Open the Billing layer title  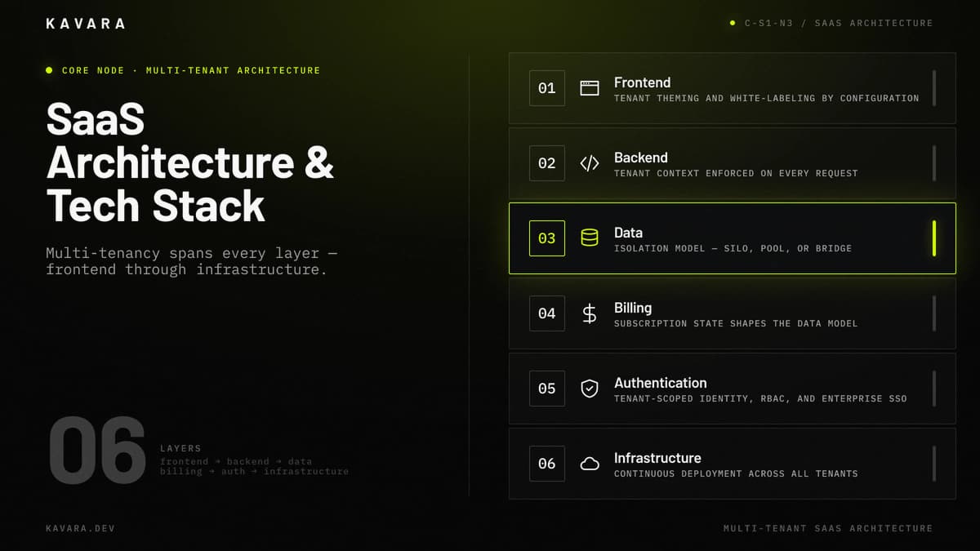(x=633, y=308)
